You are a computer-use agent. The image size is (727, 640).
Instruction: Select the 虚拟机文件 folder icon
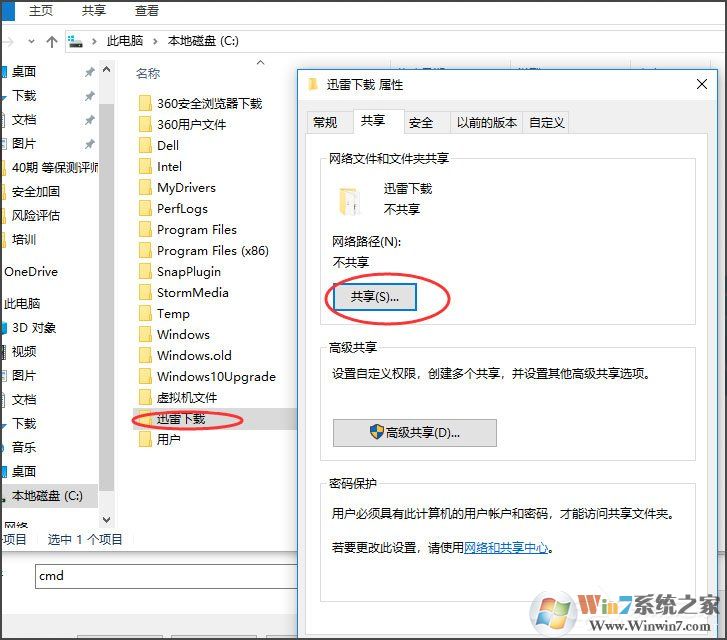coord(145,397)
